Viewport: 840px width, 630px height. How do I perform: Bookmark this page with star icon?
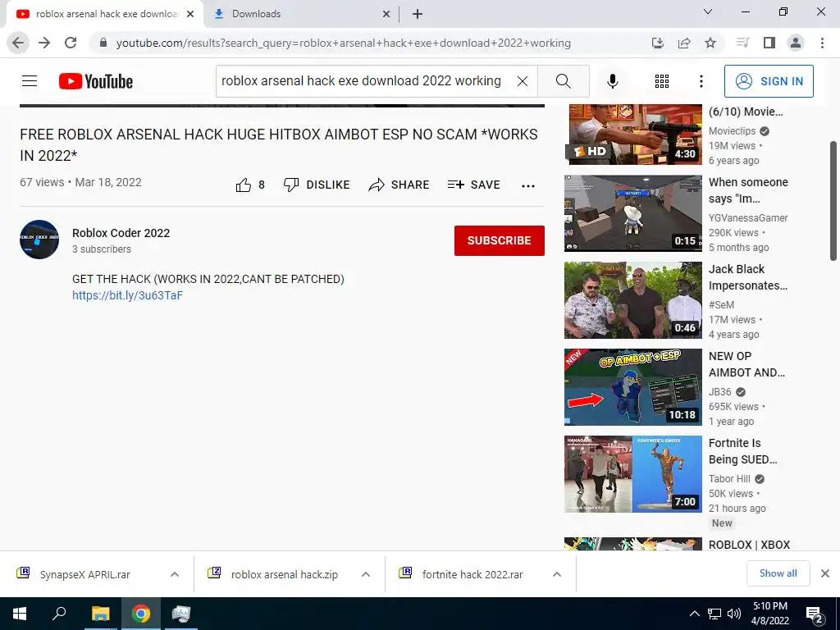pyautogui.click(x=710, y=43)
